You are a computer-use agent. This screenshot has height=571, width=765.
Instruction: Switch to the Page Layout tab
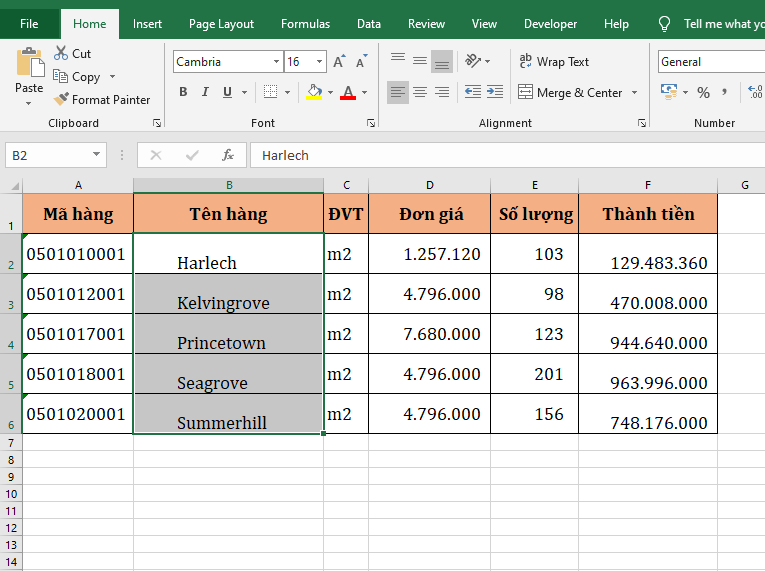pyautogui.click(x=221, y=24)
